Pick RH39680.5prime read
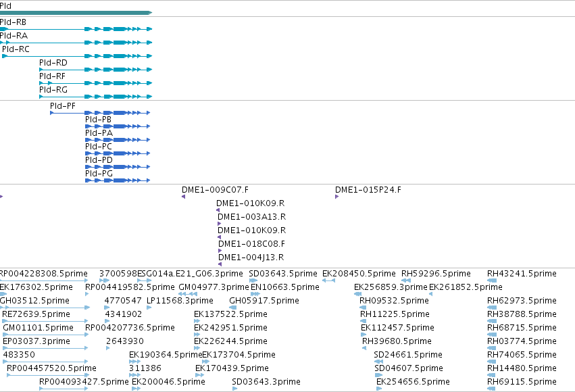The height and width of the screenshot is (392, 575). tap(397, 342)
